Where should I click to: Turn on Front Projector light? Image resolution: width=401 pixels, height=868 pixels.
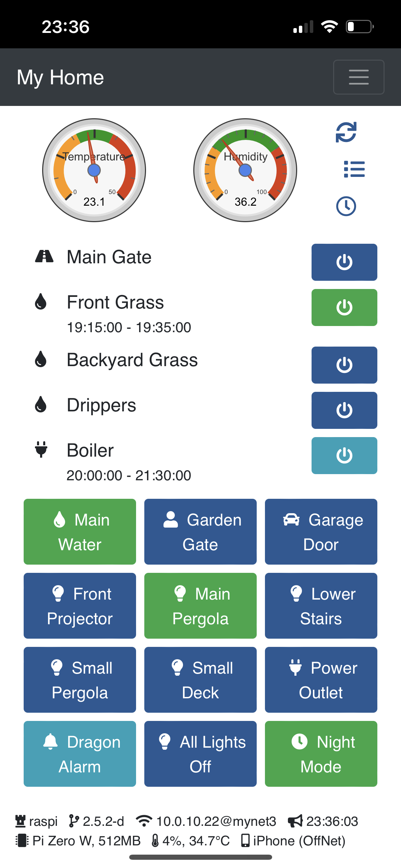80,606
